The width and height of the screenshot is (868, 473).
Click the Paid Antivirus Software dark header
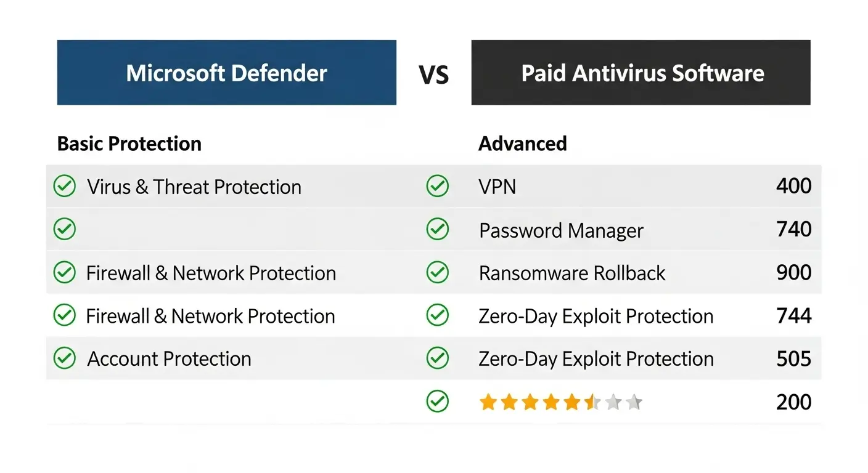point(641,73)
